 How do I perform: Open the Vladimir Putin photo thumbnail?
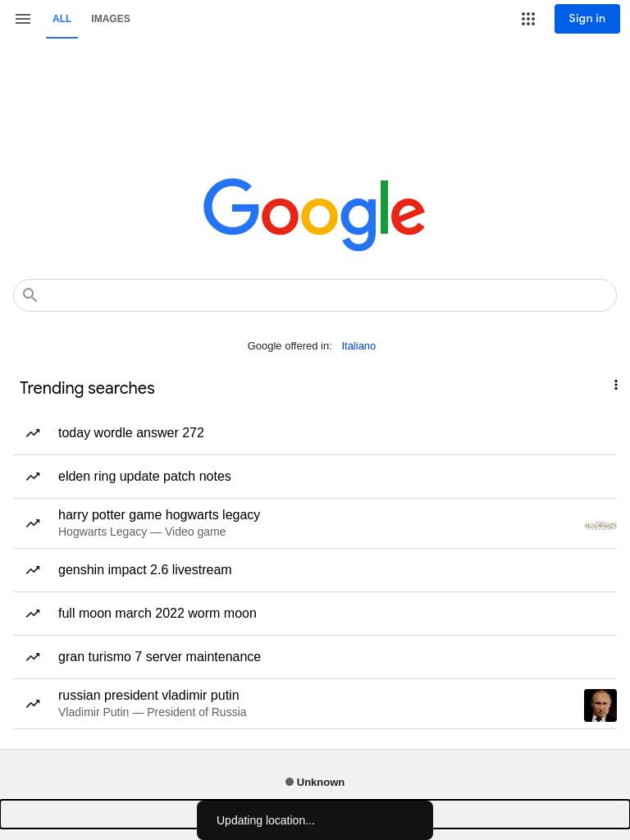pyautogui.click(x=600, y=705)
